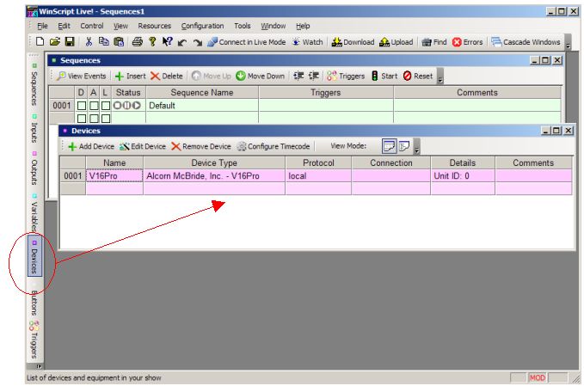Switch to the Devices sidebar tab
This screenshot has width=584, height=392.
(x=34, y=255)
